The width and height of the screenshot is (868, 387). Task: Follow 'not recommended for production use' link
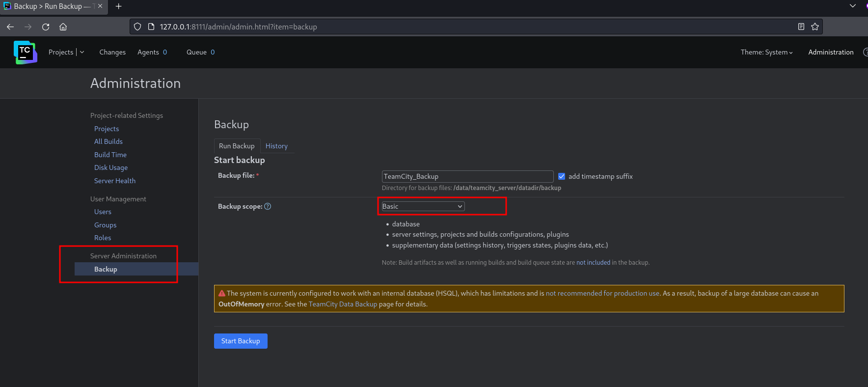point(602,293)
